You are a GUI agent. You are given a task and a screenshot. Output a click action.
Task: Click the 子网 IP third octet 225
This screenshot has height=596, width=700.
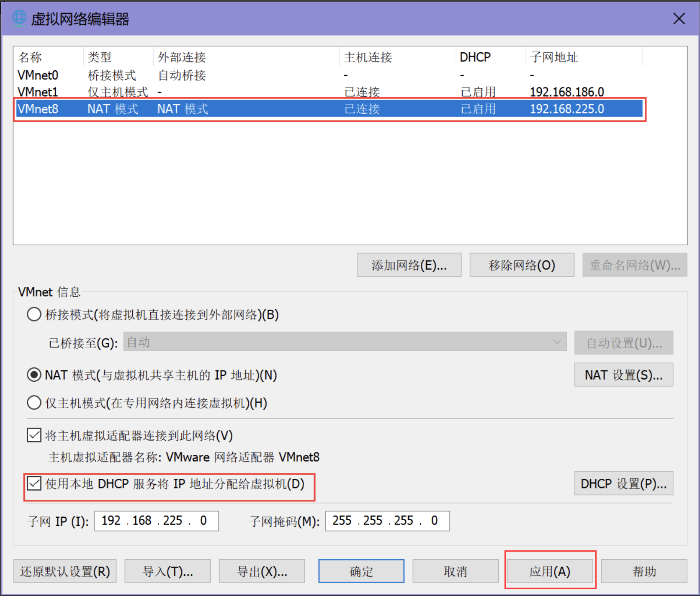coord(172,521)
